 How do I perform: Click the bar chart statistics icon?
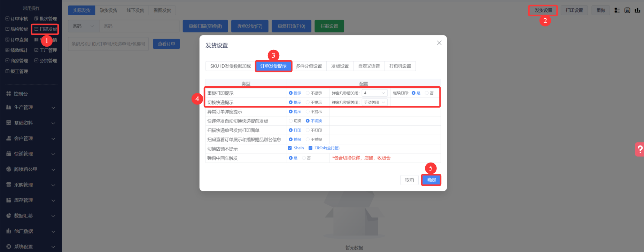[637, 10]
